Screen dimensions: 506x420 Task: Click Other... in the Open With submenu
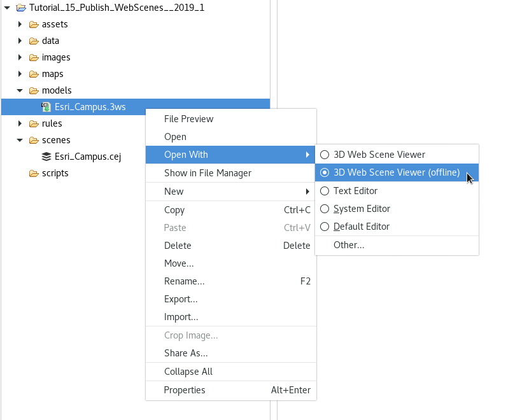(349, 245)
